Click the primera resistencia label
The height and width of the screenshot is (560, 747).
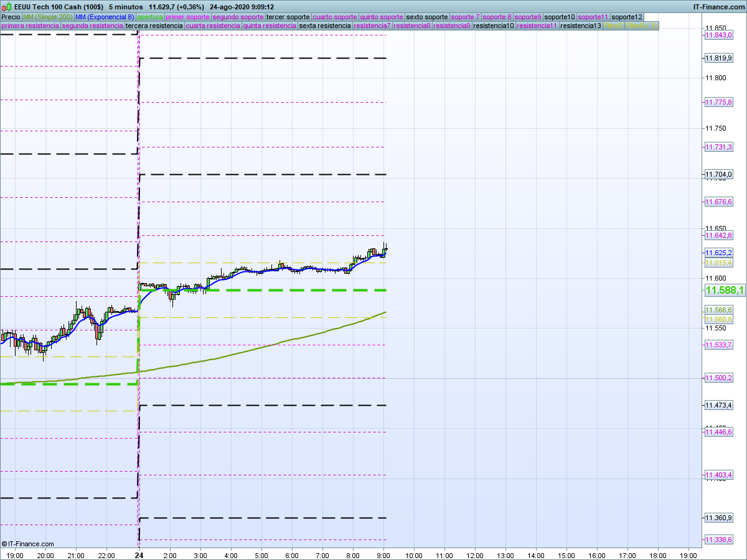point(30,26)
